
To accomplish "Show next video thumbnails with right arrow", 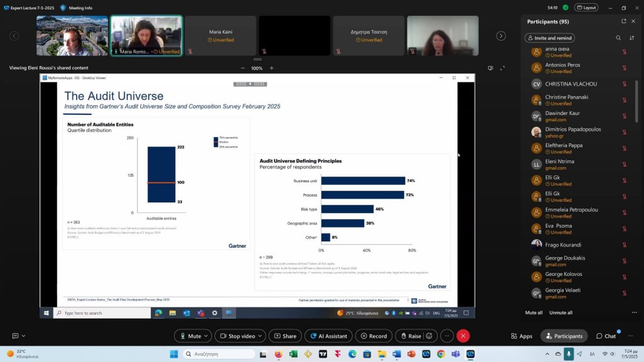I will (x=501, y=36).
